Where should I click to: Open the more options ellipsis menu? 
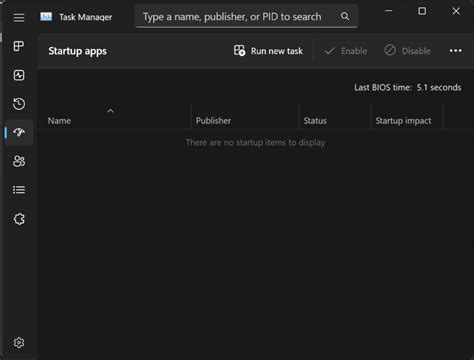coord(455,51)
